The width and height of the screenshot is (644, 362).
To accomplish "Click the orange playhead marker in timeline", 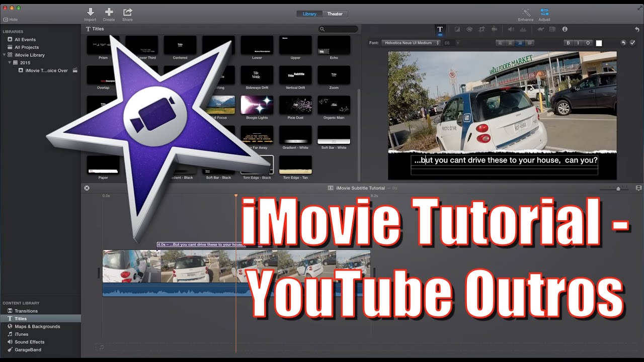I will tap(235, 195).
